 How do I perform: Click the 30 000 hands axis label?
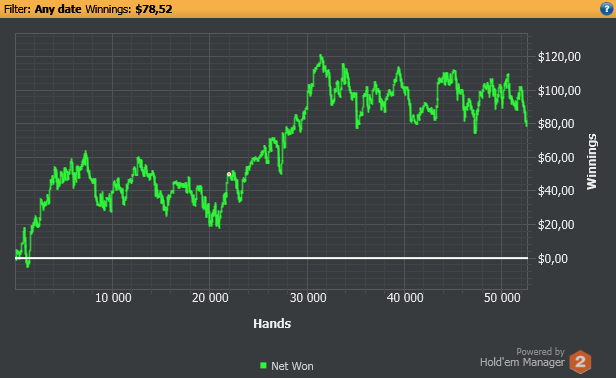(308, 298)
